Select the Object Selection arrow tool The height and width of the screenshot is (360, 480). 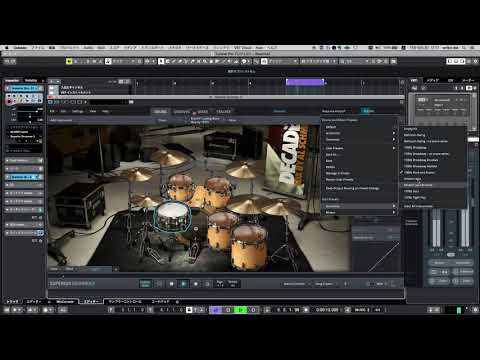[161, 61]
